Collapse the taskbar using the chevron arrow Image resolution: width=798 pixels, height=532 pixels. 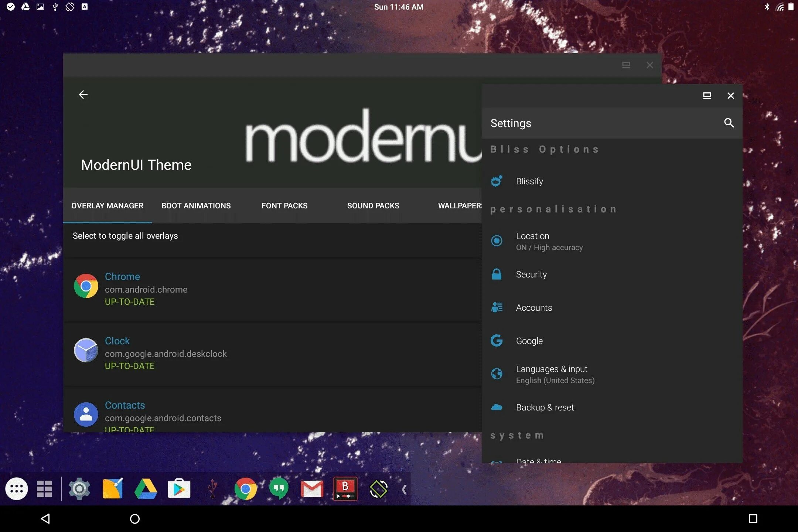[x=404, y=490]
